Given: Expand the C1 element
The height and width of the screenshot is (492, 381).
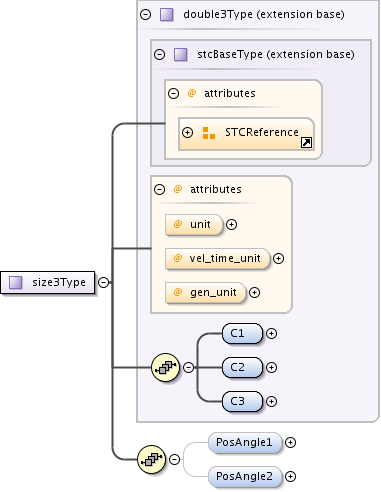Looking at the screenshot, I should pyautogui.click(x=271, y=333).
